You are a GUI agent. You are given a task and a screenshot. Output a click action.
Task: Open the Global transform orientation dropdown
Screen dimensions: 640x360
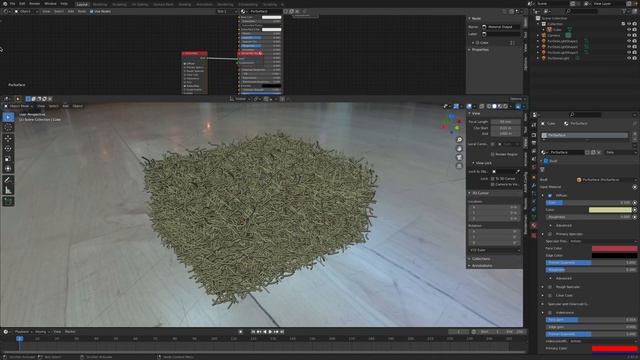tap(239, 99)
